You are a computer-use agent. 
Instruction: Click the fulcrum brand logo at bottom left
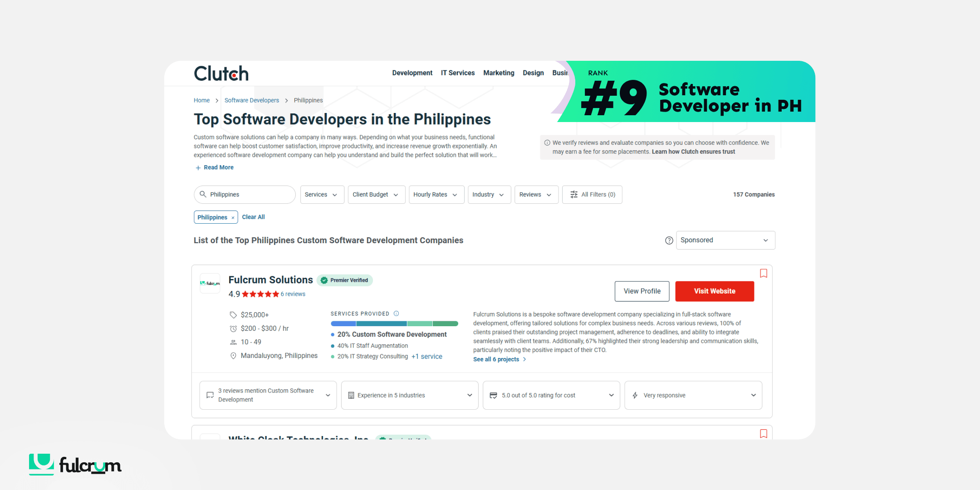coord(75,464)
